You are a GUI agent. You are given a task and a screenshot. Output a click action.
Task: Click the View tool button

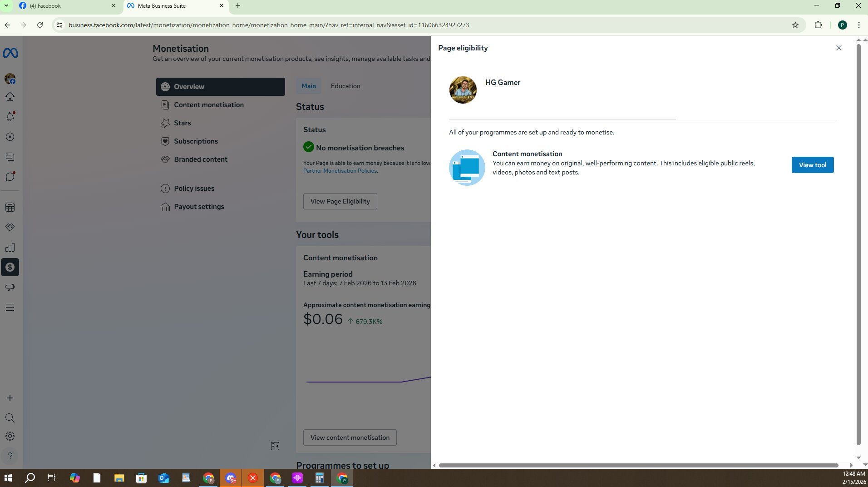point(812,165)
